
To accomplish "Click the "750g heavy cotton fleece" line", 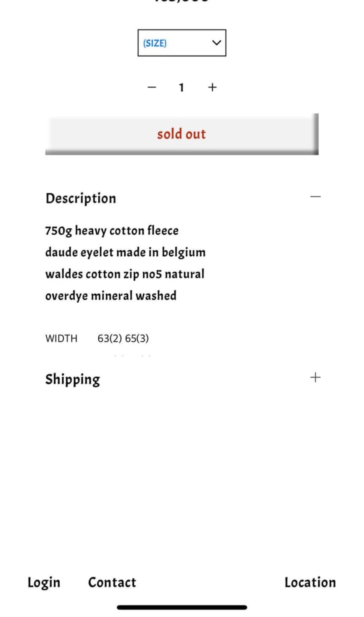I will (x=112, y=230).
